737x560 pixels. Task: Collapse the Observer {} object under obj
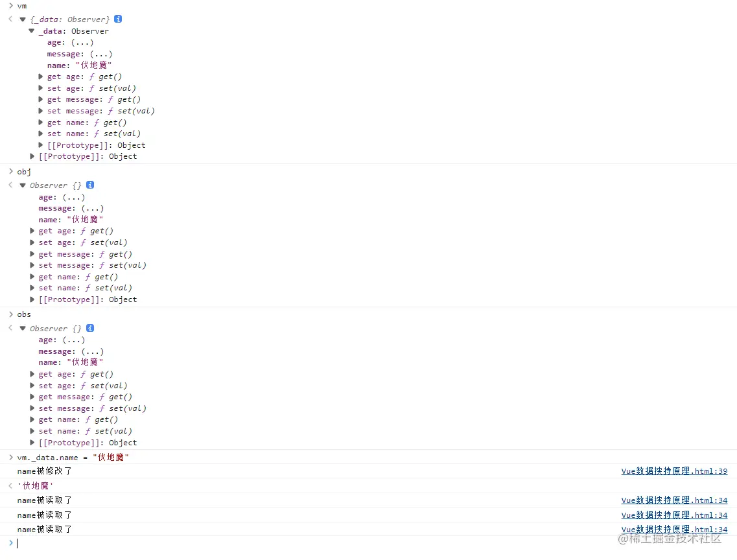tap(22, 185)
